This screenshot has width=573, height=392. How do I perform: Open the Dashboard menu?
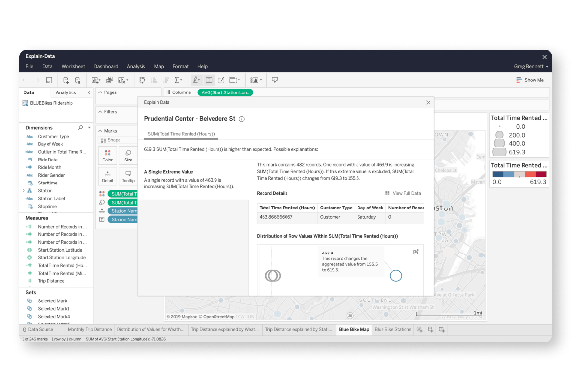106,66
